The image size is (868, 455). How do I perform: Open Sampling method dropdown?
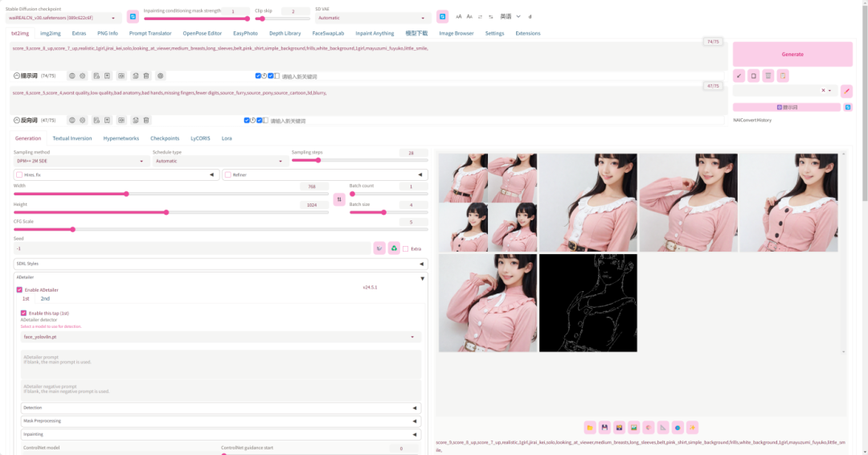click(80, 161)
